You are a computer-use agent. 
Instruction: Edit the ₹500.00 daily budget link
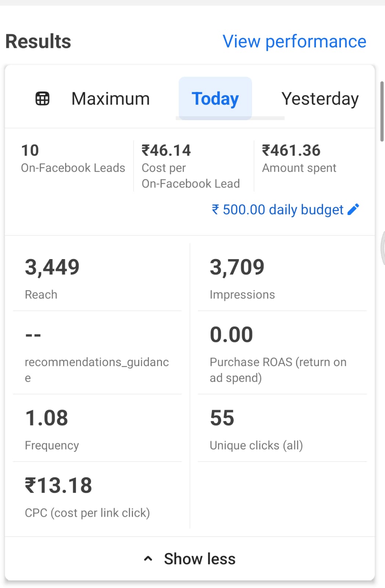click(278, 209)
